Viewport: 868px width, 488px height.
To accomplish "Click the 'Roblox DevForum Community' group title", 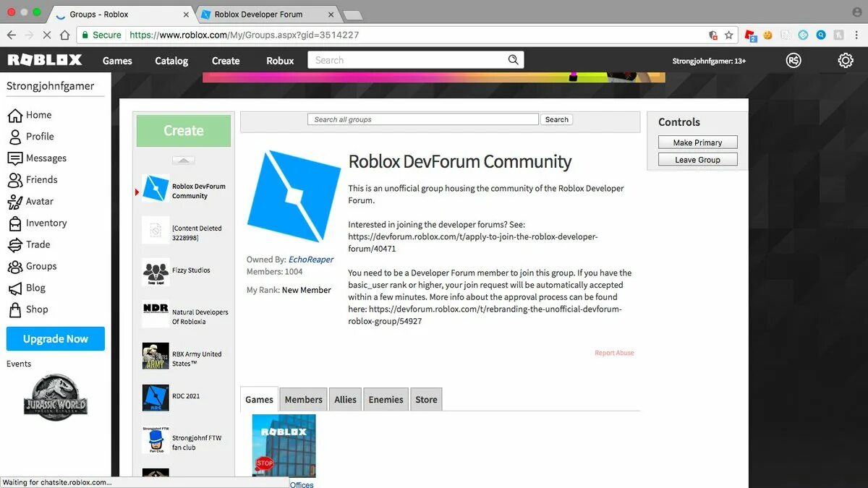I will [x=460, y=162].
